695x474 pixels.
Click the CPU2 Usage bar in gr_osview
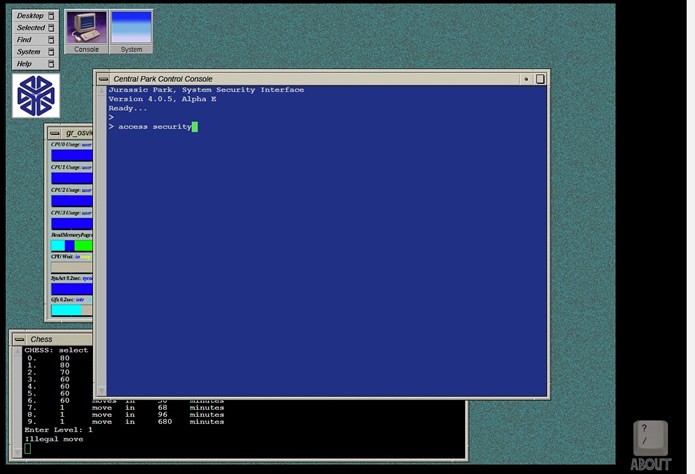72,201
